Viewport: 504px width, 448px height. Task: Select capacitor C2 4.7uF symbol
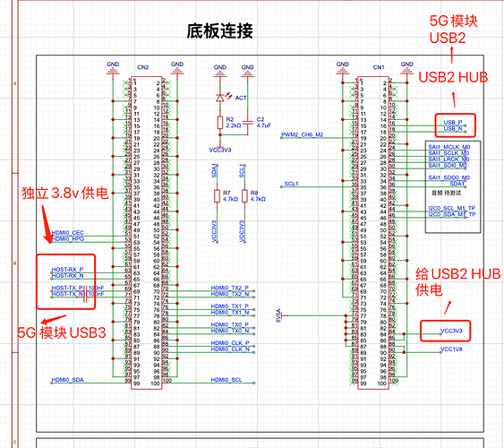247,123
